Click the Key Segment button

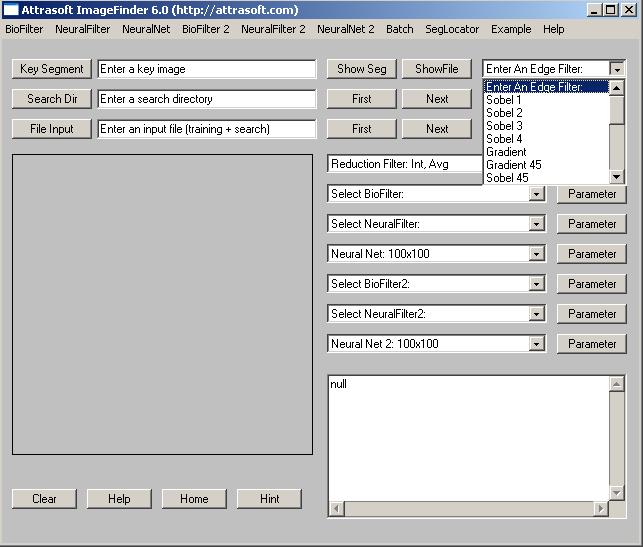click(52, 69)
